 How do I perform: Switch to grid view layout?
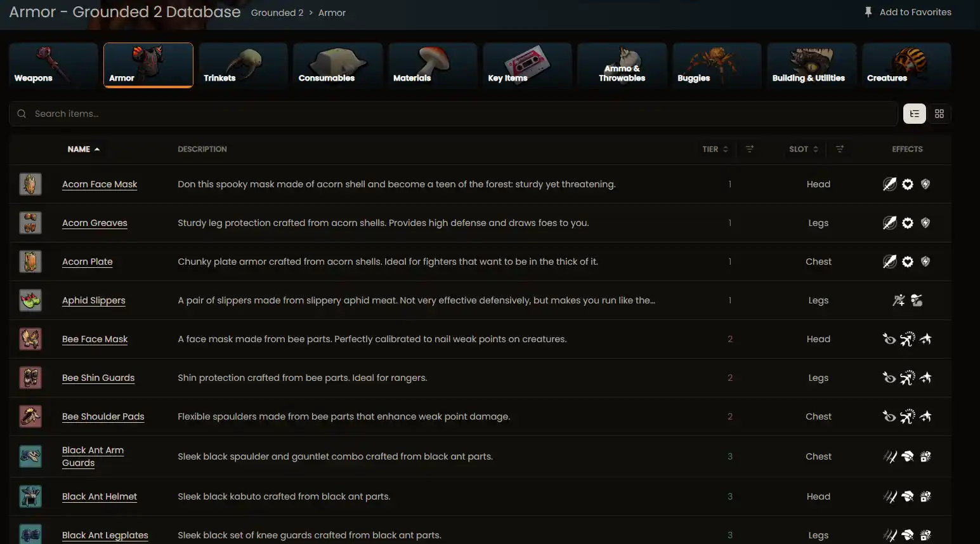pyautogui.click(x=939, y=114)
